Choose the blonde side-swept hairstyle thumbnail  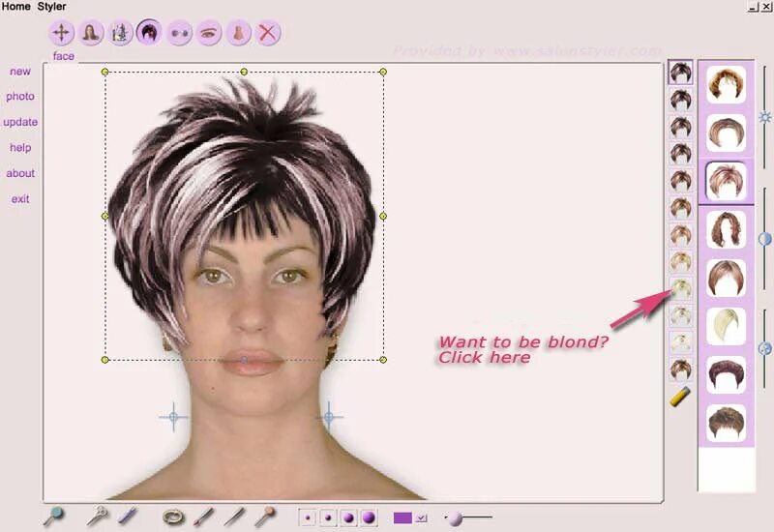click(727, 326)
